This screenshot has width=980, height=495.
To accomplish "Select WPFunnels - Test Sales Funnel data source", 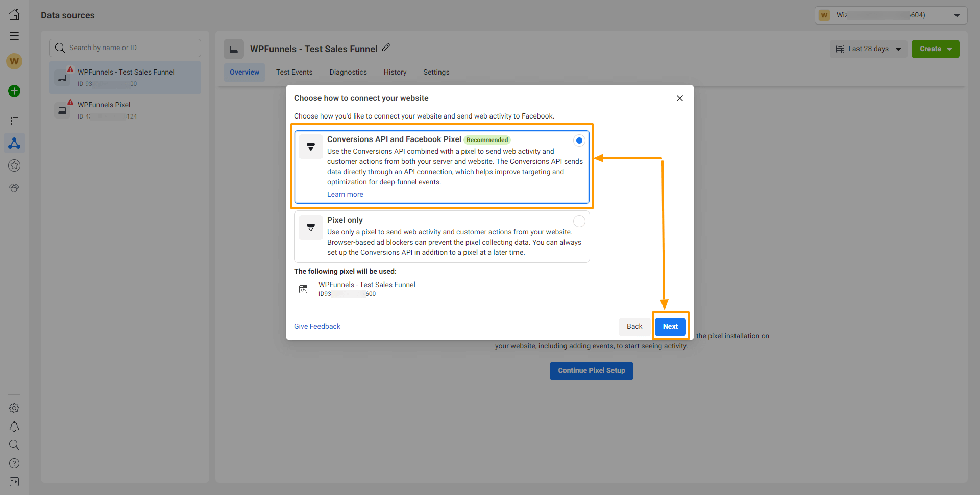I will pyautogui.click(x=125, y=78).
